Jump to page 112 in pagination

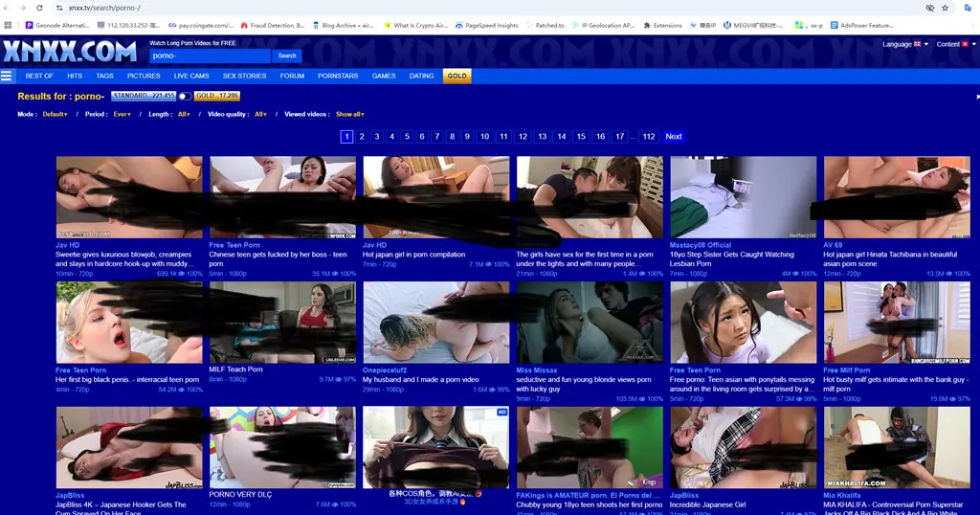649,137
